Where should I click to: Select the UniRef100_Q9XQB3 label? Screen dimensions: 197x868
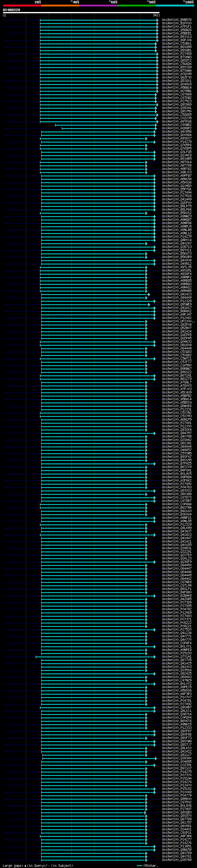tap(177, 812)
